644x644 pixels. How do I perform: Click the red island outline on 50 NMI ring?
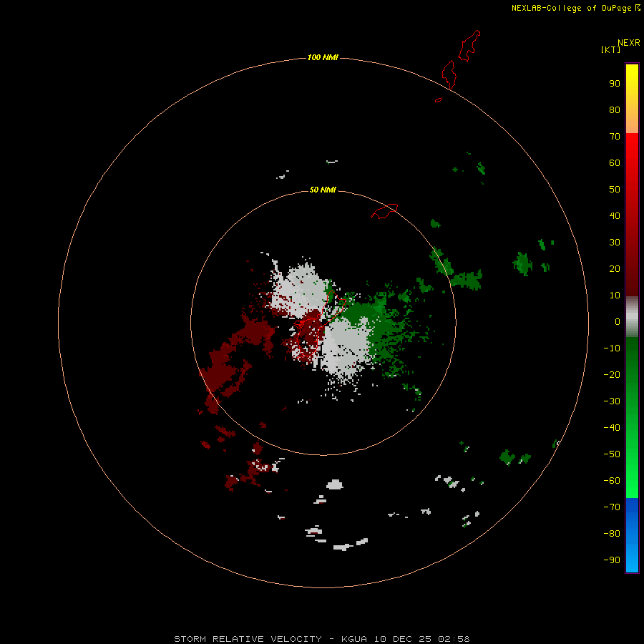coord(384,211)
